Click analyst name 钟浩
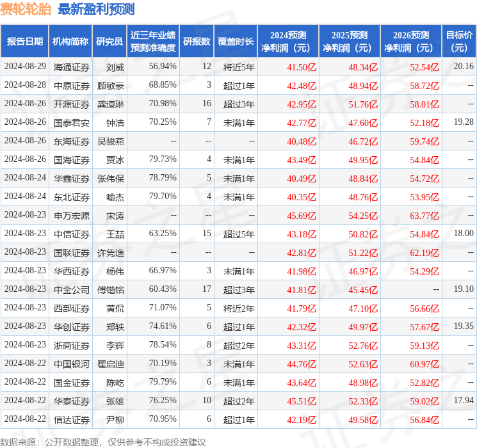This screenshot has width=477, height=448. coord(115,123)
